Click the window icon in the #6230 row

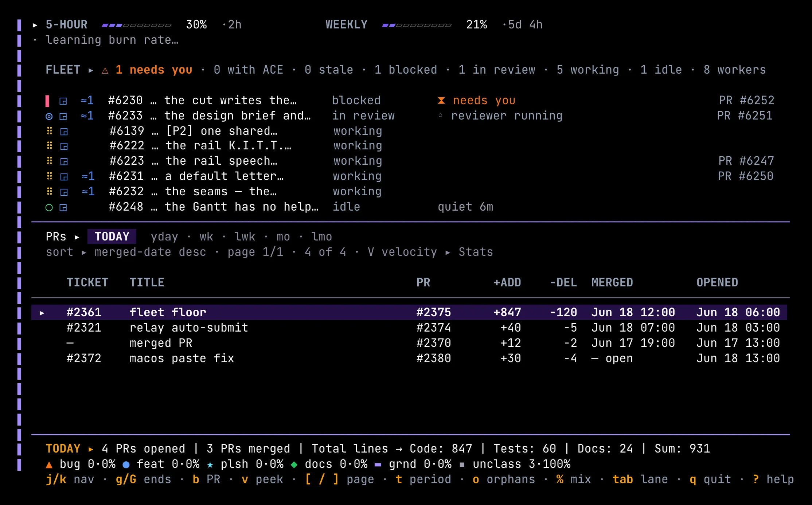[63, 101]
